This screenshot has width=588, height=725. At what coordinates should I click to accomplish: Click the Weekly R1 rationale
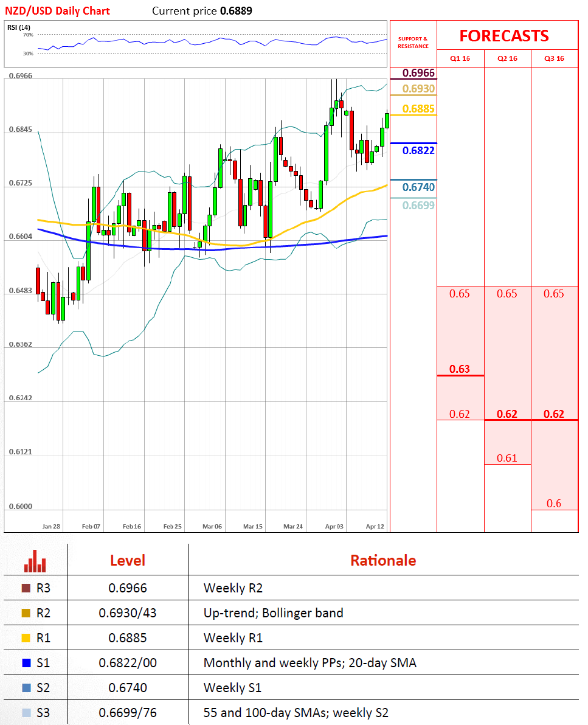(x=233, y=638)
